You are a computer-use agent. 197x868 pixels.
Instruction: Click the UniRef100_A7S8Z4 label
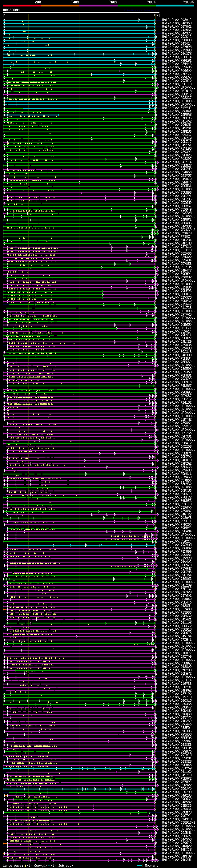(177, 236)
